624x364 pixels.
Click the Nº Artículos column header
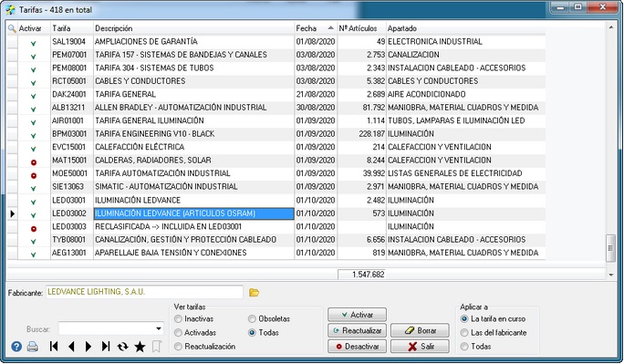point(362,28)
